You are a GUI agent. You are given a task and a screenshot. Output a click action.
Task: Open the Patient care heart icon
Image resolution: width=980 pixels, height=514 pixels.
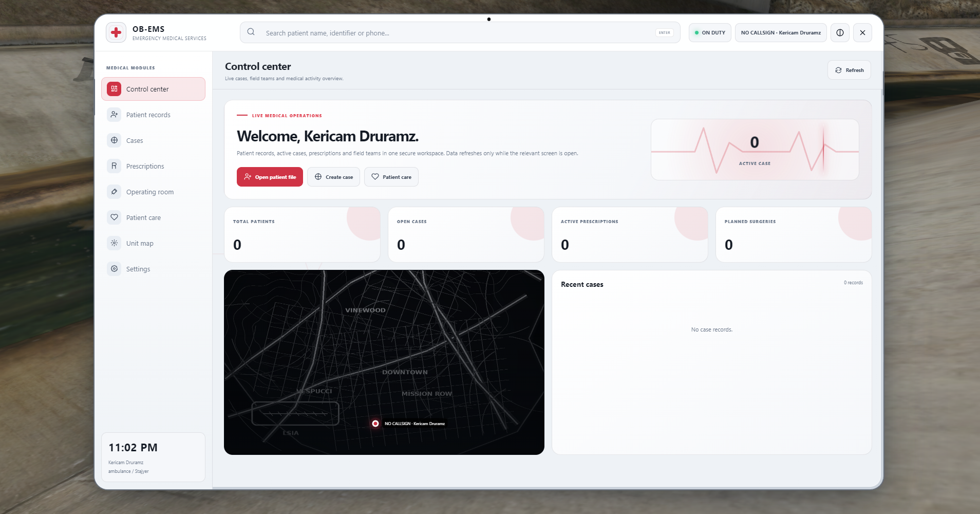[x=114, y=217]
